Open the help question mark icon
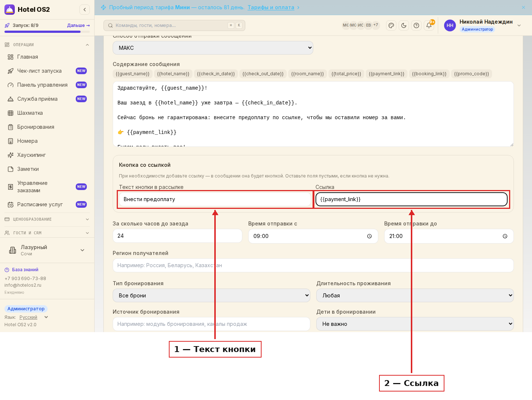 (416, 25)
